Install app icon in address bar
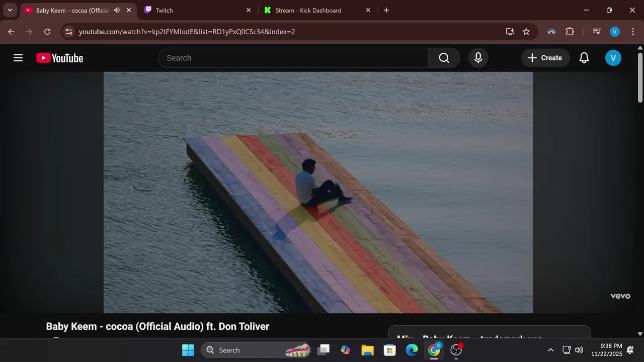The height and width of the screenshot is (362, 644). pyautogui.click(x=510, y=32)
